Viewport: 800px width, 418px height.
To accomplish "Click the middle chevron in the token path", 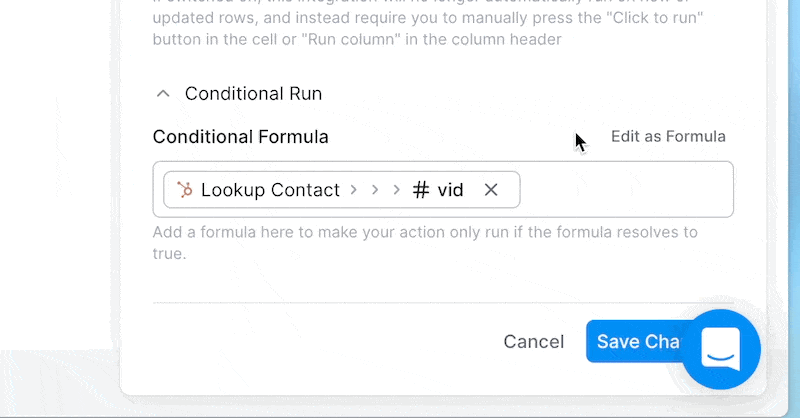I will pos(375,190).
